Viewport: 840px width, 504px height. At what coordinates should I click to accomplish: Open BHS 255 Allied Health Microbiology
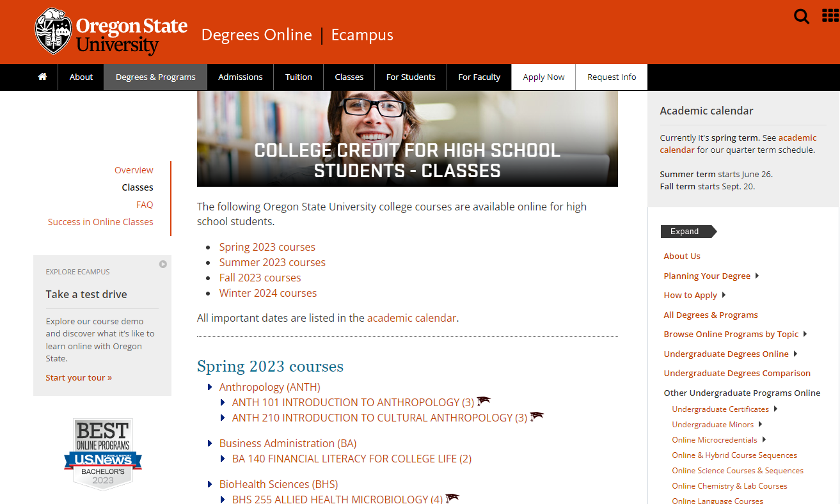pyautogui.click(x=337, y=500)
